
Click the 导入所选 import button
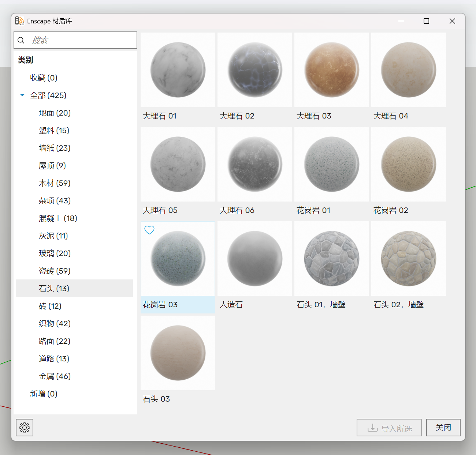coord(389,428)
